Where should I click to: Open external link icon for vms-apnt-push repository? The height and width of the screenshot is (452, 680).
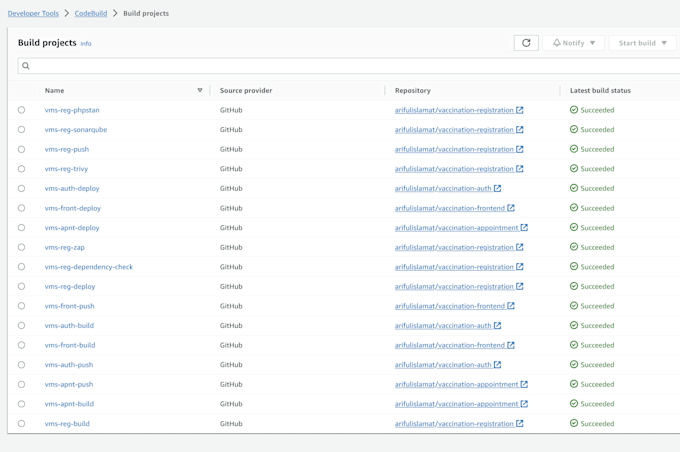(x=524, y=384)
